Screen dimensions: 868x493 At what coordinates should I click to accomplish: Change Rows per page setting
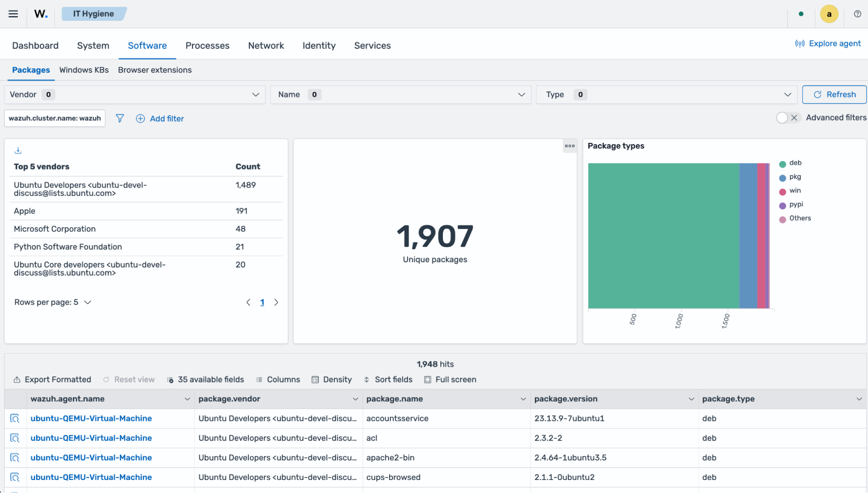[53, 302]
